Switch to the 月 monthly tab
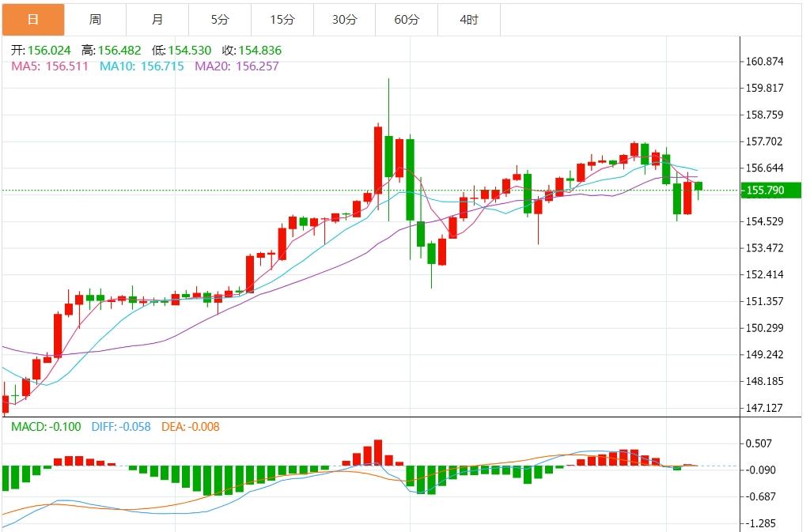Screen dimensions: 810x532 click(157, 20)
